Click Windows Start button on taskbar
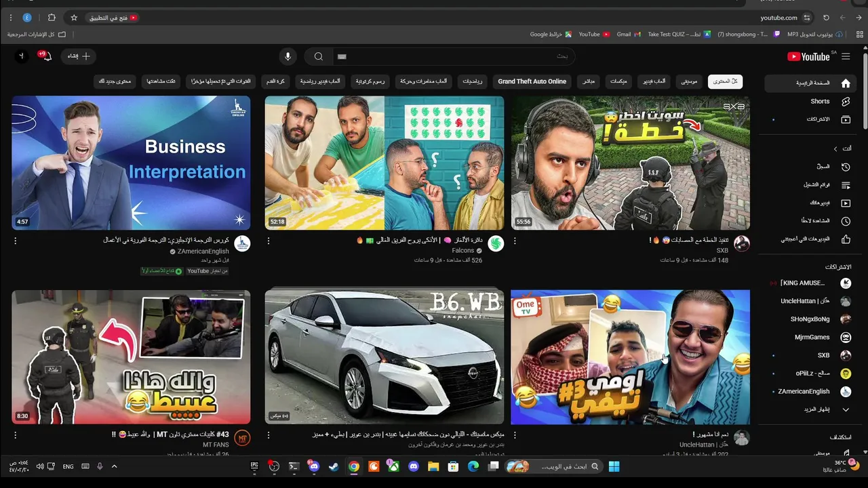 614,466
